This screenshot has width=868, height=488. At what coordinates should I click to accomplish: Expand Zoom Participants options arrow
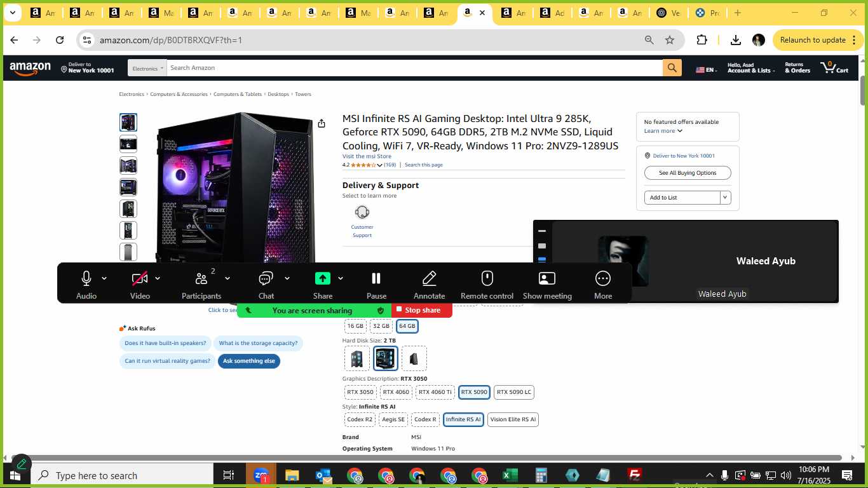tap(227, 278)
